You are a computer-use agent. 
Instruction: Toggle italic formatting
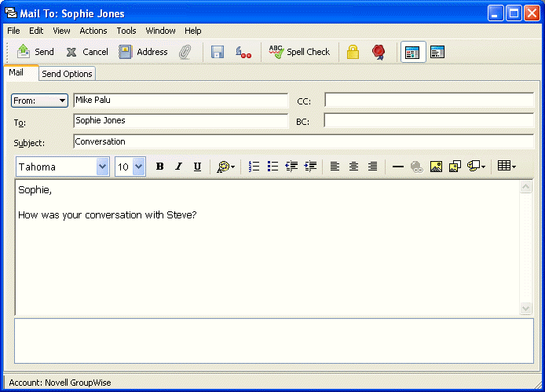coord(178,167)
